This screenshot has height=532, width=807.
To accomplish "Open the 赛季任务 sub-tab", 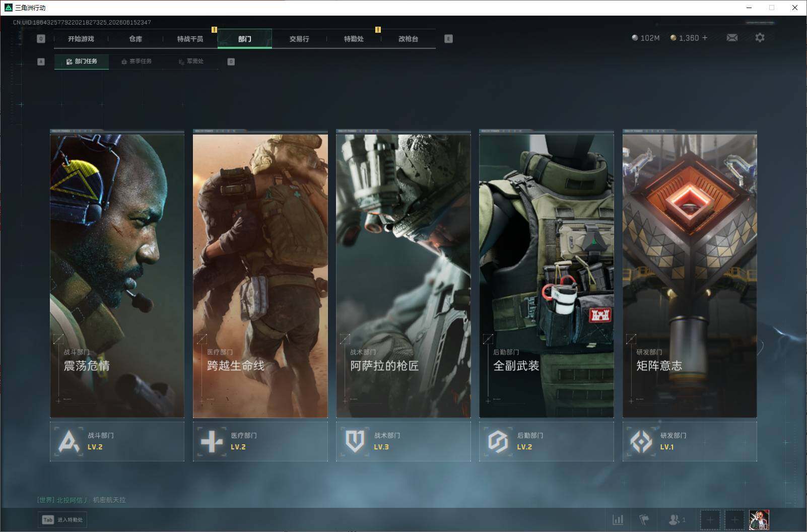I will 137,61.
